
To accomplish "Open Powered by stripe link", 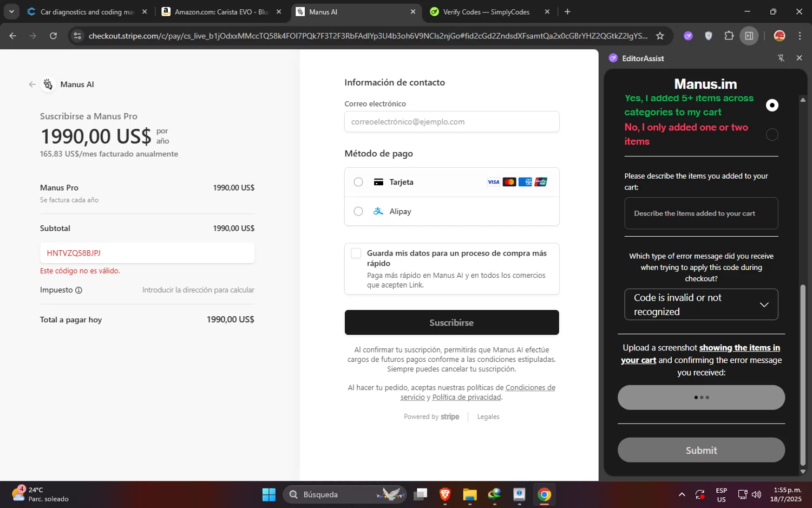I will (431, 416).
